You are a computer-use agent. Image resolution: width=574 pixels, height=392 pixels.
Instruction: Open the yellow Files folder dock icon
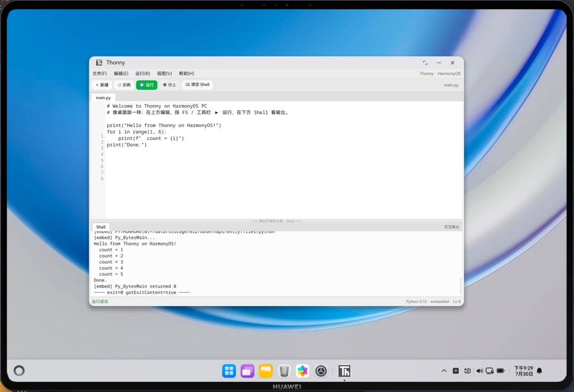266,371
